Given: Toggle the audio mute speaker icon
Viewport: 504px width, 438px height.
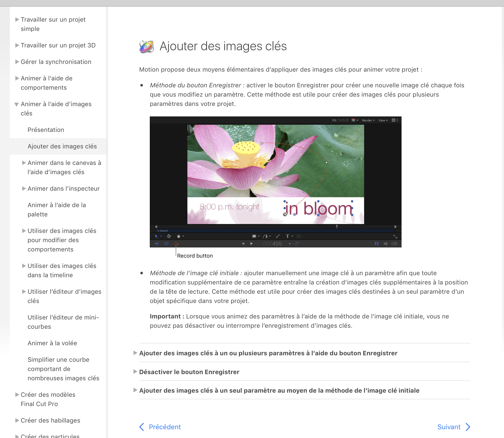Looking at the screenshot, I should coord(157,243).
